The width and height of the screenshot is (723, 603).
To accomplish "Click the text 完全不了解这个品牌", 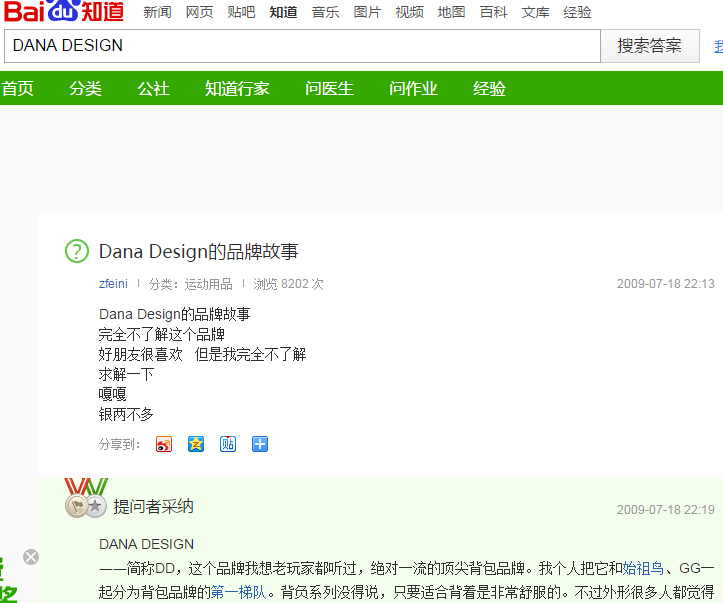I will coord(161,334).
